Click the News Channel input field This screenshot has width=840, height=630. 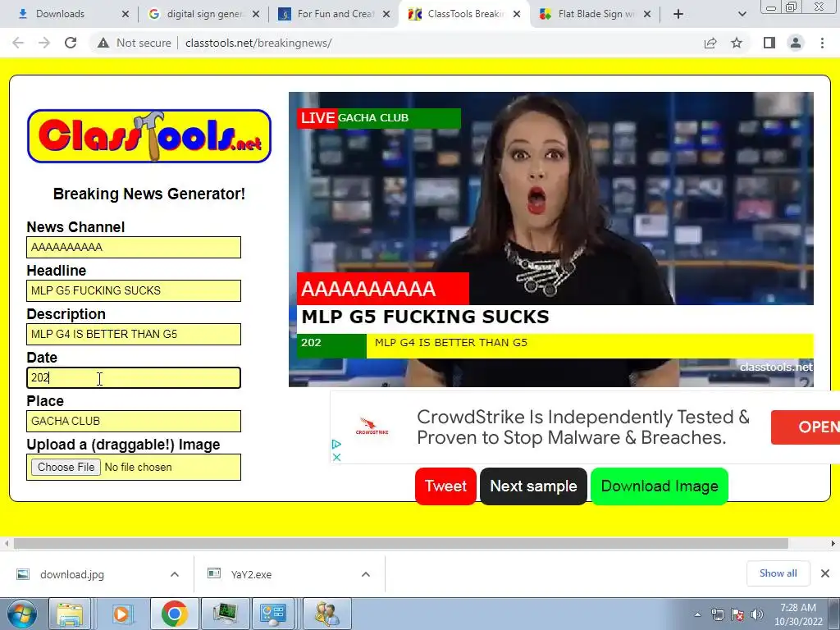tap(134, 247)
